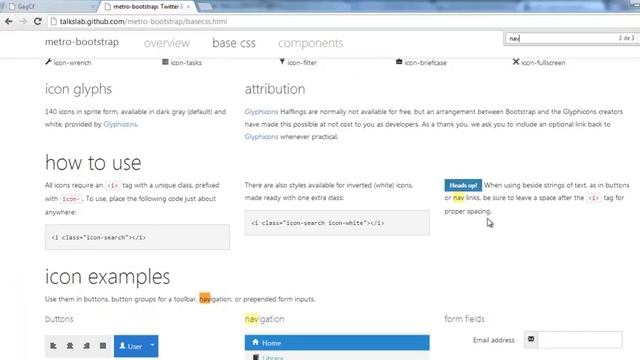Image resolution: width=640 pixels, height=360 pixels.
Task: Click the align center toolbar button
Action: coord(70,346)
